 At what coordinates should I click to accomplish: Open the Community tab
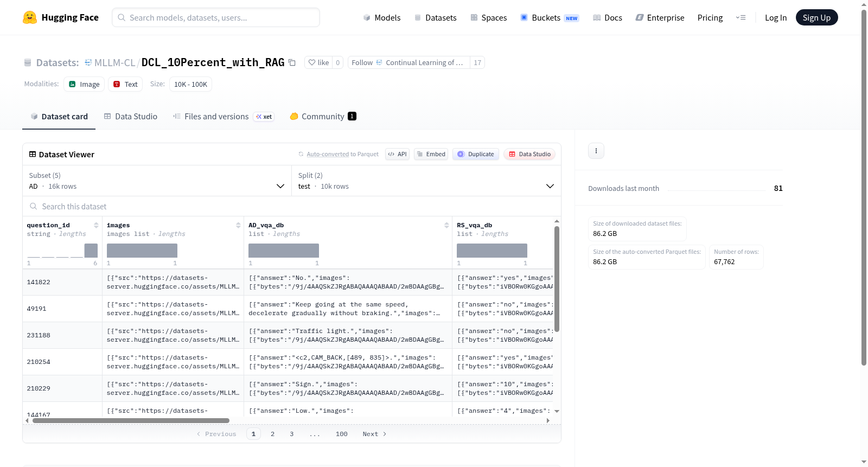pyautogui.click(x=323, y=116)
